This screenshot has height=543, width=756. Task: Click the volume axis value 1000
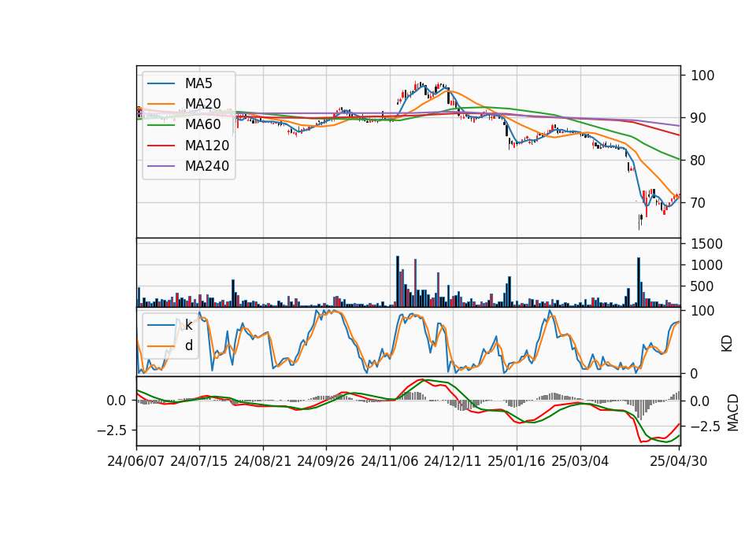706,265
